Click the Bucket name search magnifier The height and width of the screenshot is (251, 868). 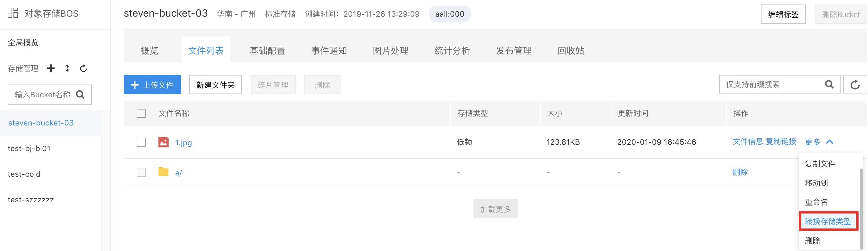80,94
